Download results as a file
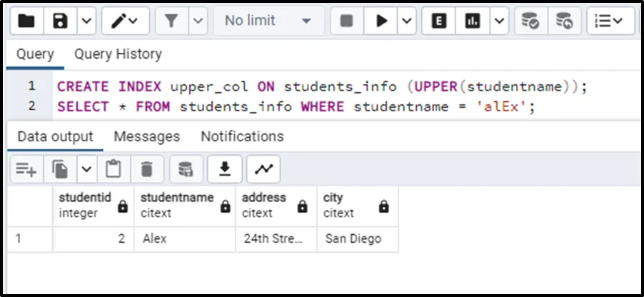The width and height of the screenshot is (644, 297). (225, 168)
